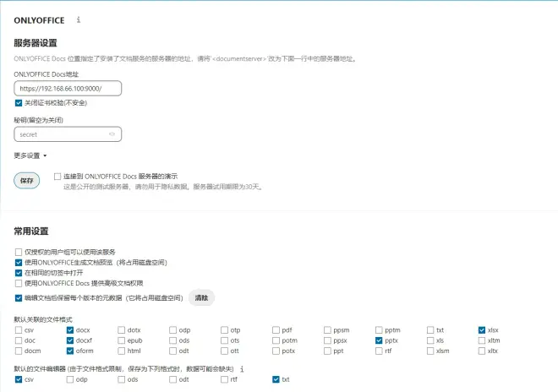The width and height of the screenshot is (558, 392).
Task: Expand the 更多设置 section
Action: pos(30,155)
